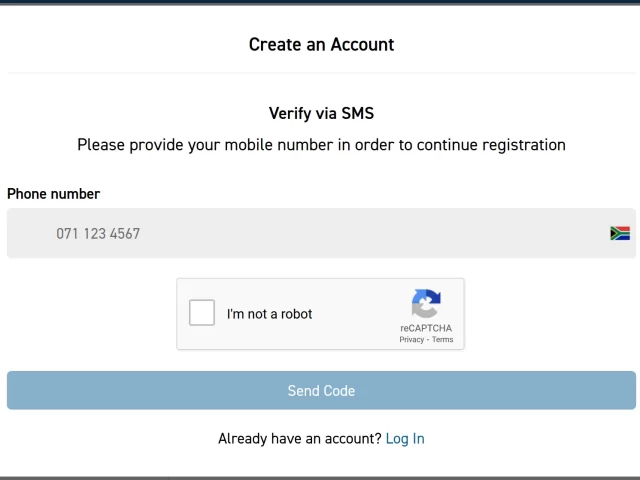
Task: Open the reCAPTCHA Terms link
Action: point(442,340)
